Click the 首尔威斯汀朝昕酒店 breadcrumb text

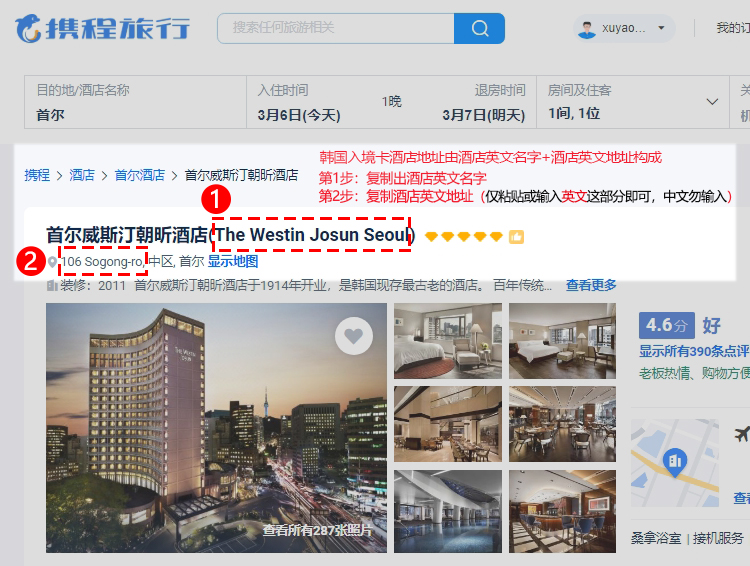(242, 175)
